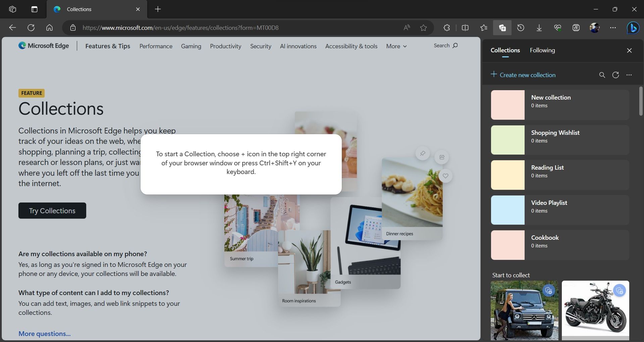Open the More questions link
644x342 pixels.
coord(44,333)
